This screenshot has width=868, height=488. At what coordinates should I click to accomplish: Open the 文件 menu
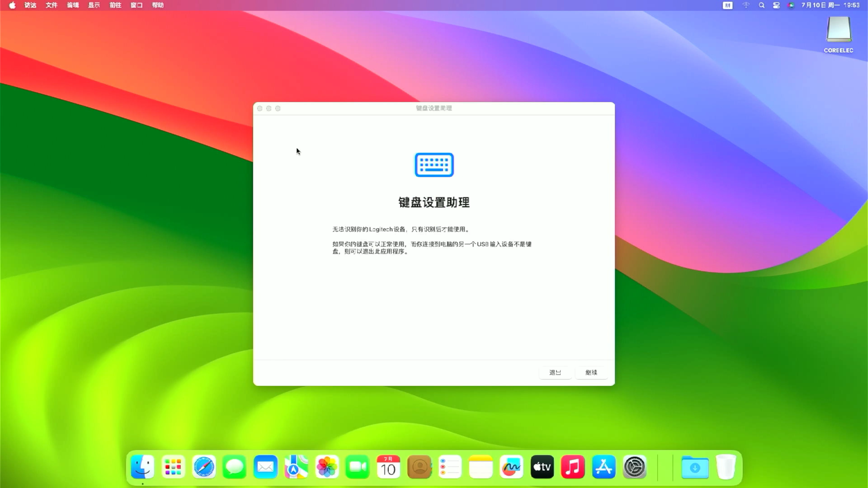tap(52, 5)
